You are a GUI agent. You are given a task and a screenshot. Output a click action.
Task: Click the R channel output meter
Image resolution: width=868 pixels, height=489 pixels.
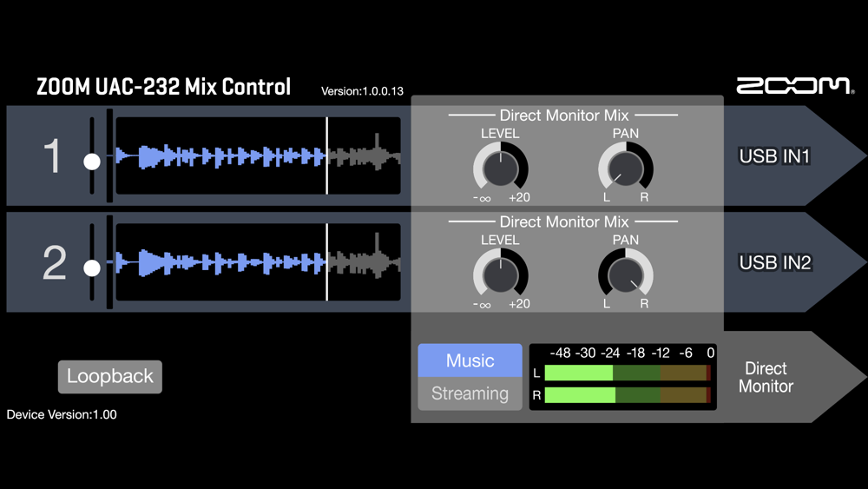pos(628,395)
